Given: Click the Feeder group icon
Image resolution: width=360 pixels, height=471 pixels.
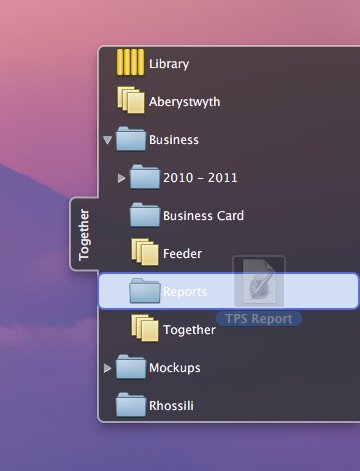Looking at the screenshot, I should (145, 252).
